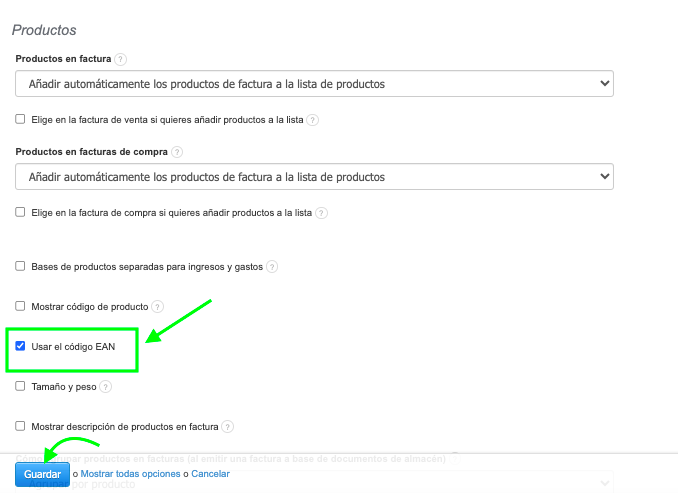Show help for Bases de productos separadas
Screen dimensions: 678x493
(x=271, y=267)
